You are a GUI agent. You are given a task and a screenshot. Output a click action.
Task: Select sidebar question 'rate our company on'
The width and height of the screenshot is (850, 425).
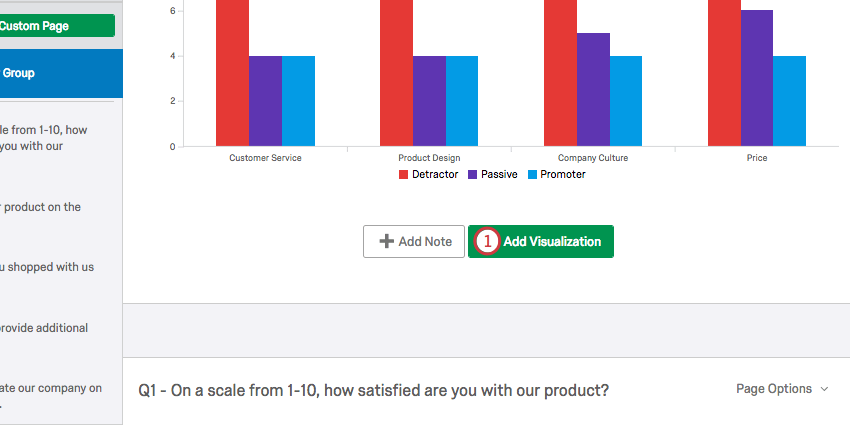tap(50, 389)
